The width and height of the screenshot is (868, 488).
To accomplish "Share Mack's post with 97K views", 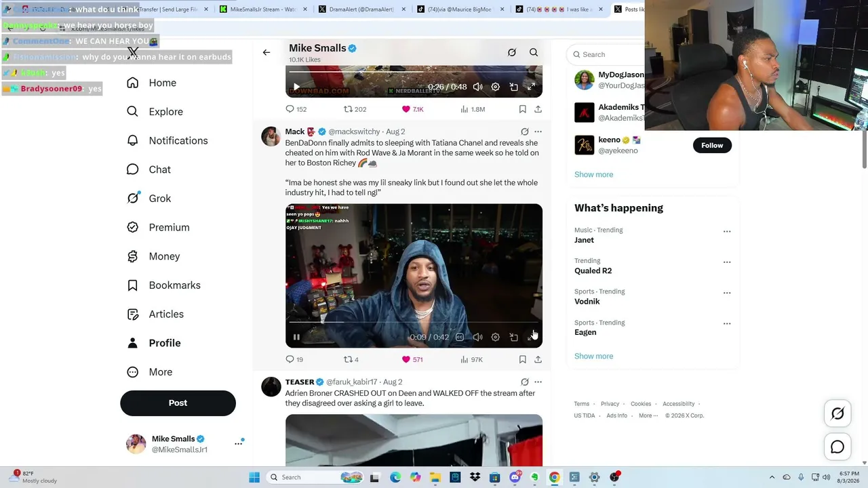I will (x=538, y=359).
